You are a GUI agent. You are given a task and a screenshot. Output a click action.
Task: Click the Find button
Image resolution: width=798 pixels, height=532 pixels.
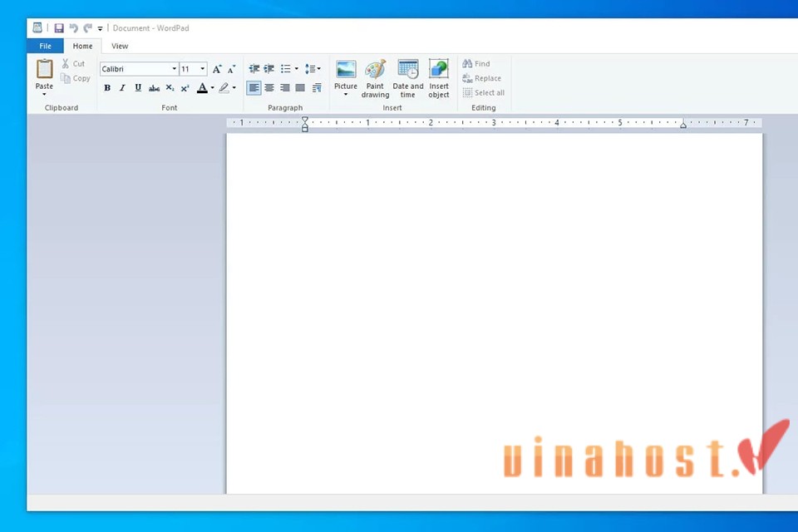pyautogui.click(x=476, y=64)
